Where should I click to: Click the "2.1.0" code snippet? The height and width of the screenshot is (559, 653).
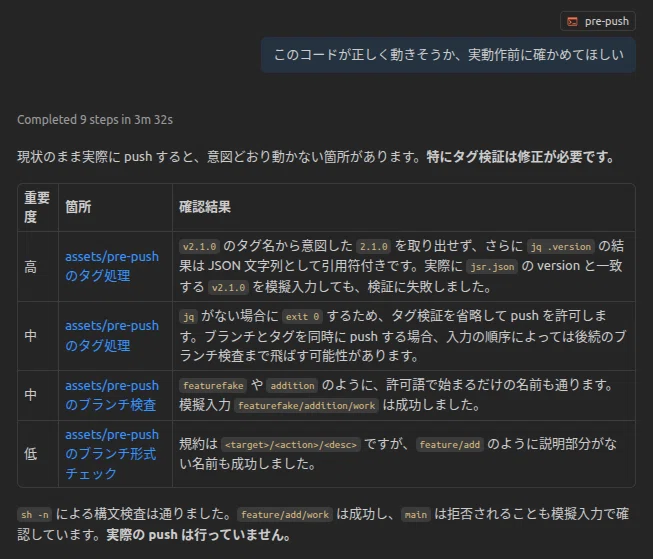pyautogui.click(x=374, y=247)
